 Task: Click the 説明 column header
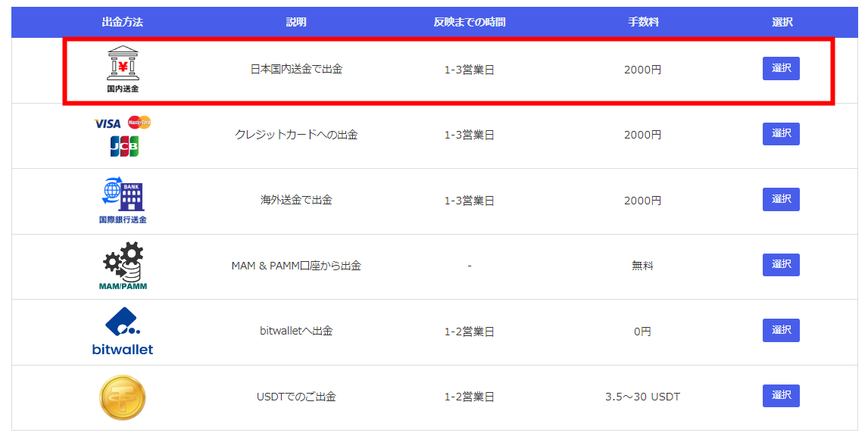click(x=296, y=22)
